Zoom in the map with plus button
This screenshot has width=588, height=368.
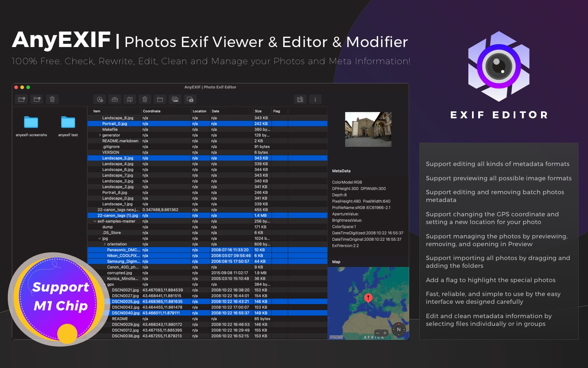click(385, 333)
